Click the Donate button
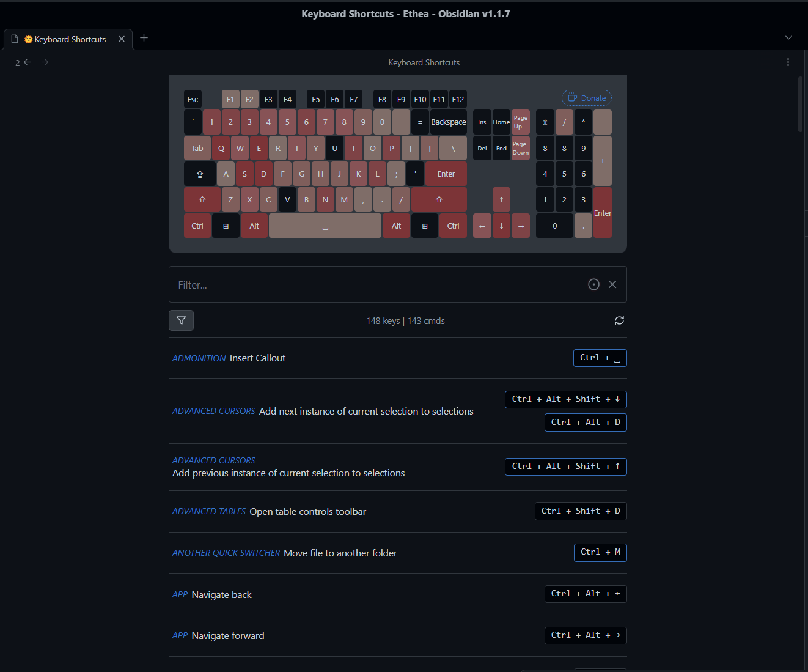 [587, 98]
